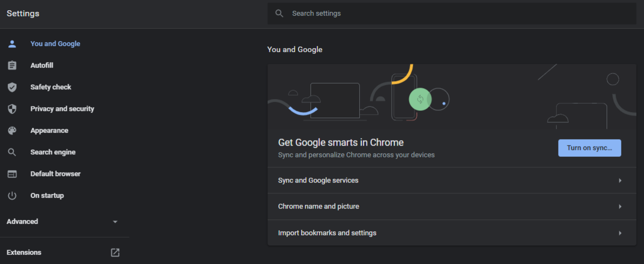Image resolution: width=644 pixels, height=264 pixels.
Task: Open Import bookmarks and settings row
Action: click(452, 233)
